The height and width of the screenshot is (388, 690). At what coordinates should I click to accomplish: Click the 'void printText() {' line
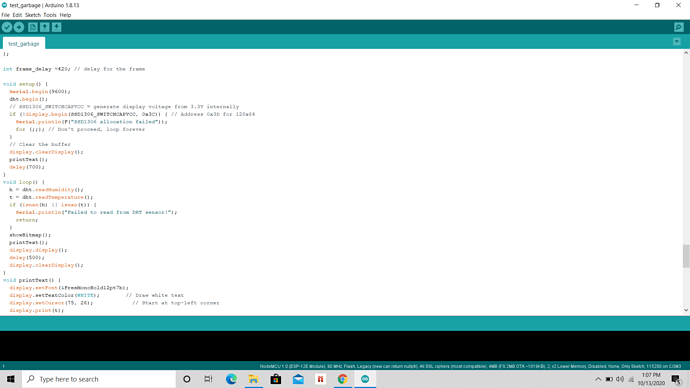tap(32, 280)
